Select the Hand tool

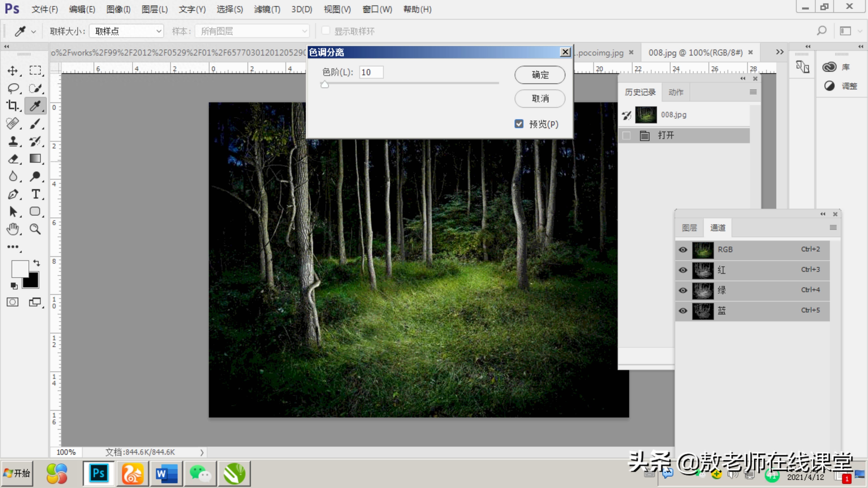click(13, 229)
